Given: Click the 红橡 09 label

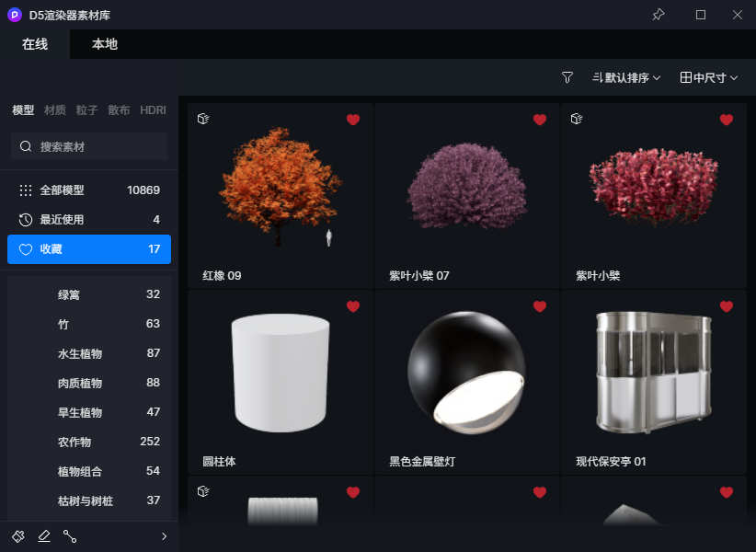Looking at the screenshot, I should pos(222,276).
